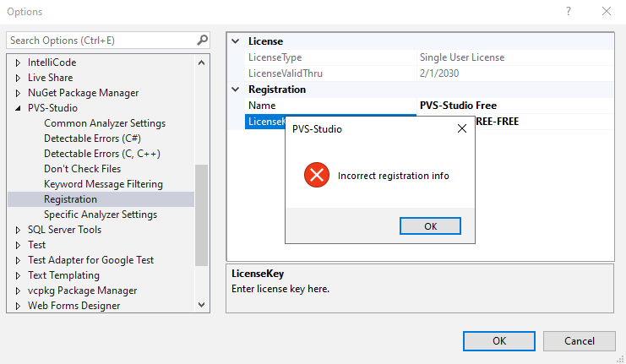Collapse the License property category
Viewport: 626px width, 364px height.
pyautogui.click(x=236, y=41)
